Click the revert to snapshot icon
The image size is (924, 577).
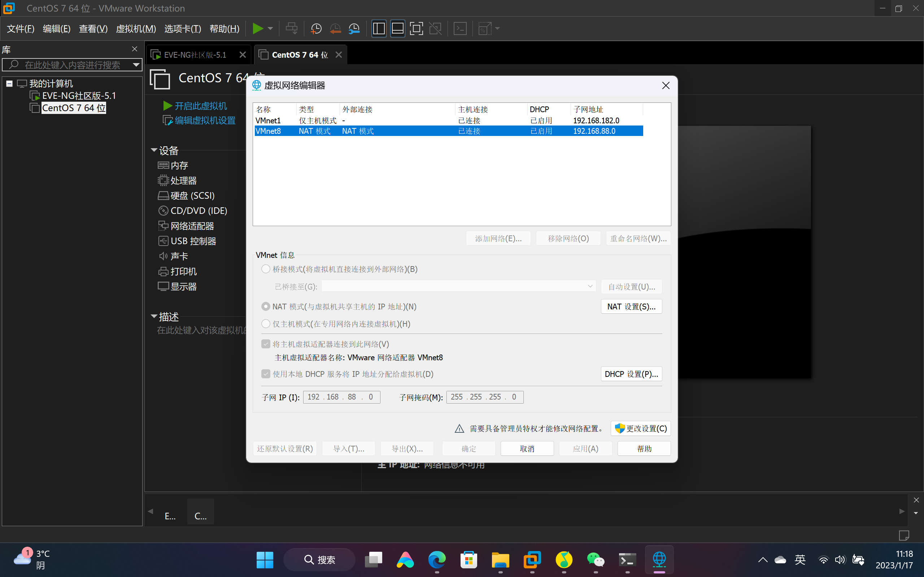pyautogui.click(x=335, y=28)
